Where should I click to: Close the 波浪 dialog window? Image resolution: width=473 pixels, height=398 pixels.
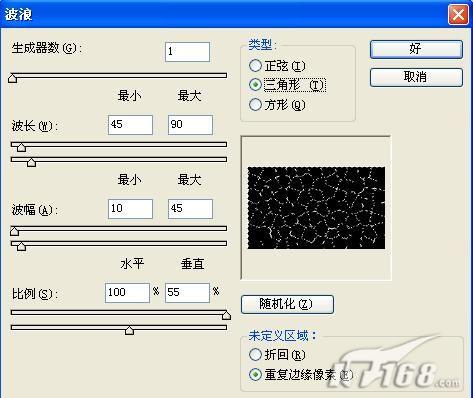[x=458, y=15]
